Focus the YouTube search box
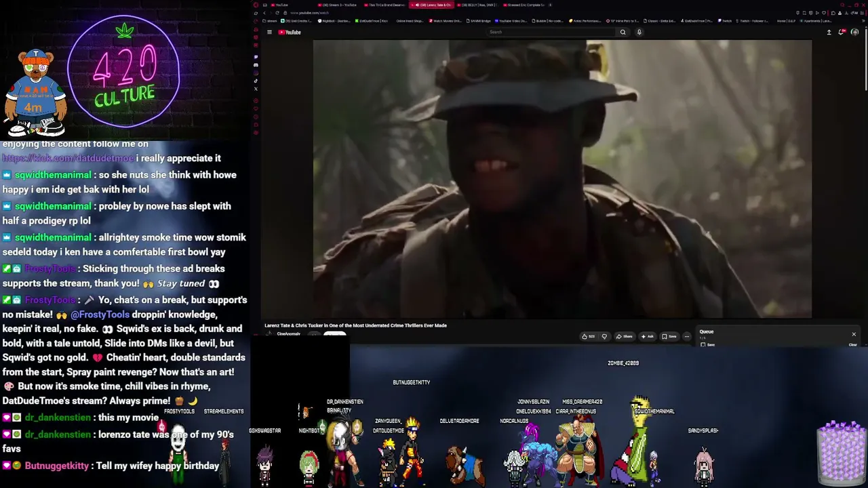 click(551, 32)
